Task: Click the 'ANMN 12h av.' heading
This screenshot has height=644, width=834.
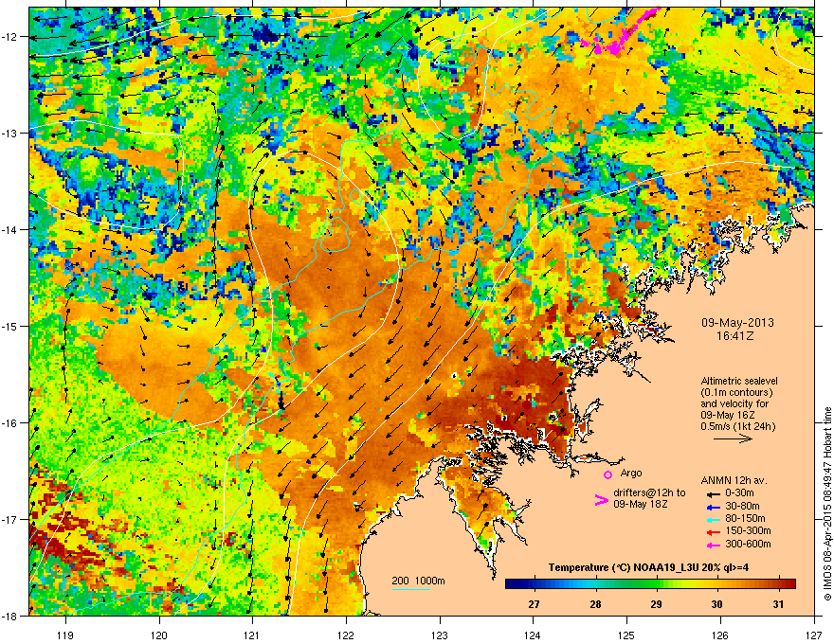Action: (x=734, y=481)
